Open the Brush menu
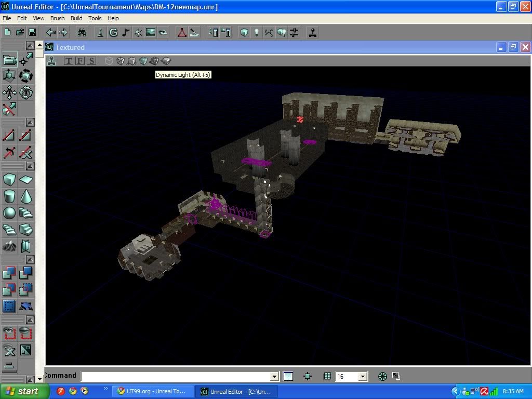The image size is (532, 399). point(57,18)
